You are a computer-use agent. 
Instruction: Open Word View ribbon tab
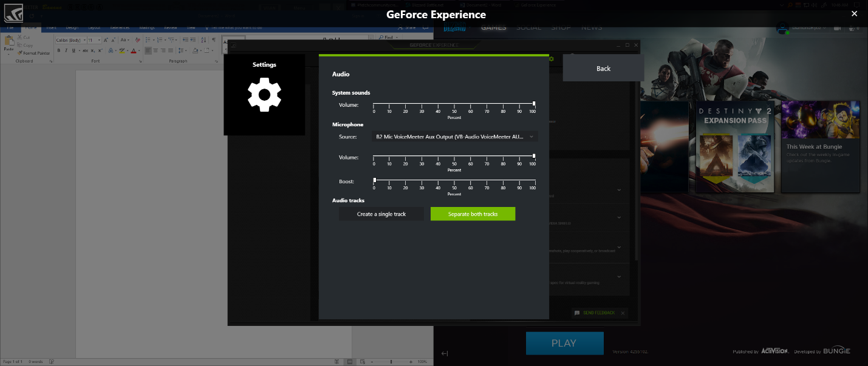click(x=191, y=27)
